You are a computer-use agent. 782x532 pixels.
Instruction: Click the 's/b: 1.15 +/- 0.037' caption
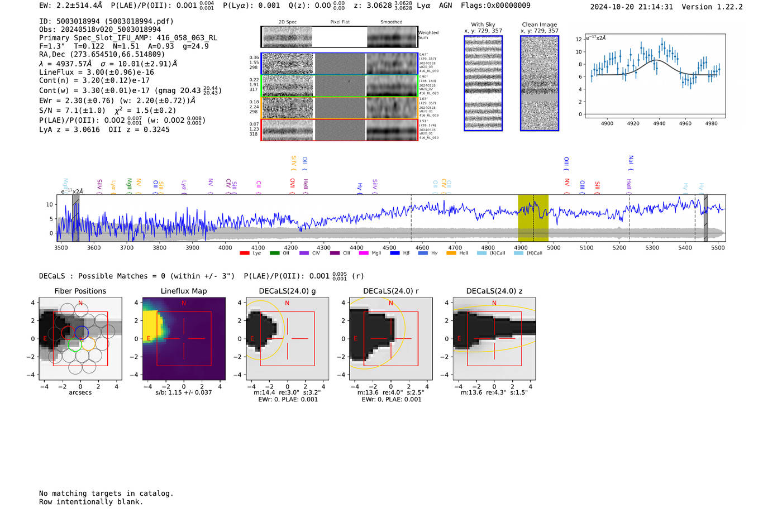click(x=184, y=392)
